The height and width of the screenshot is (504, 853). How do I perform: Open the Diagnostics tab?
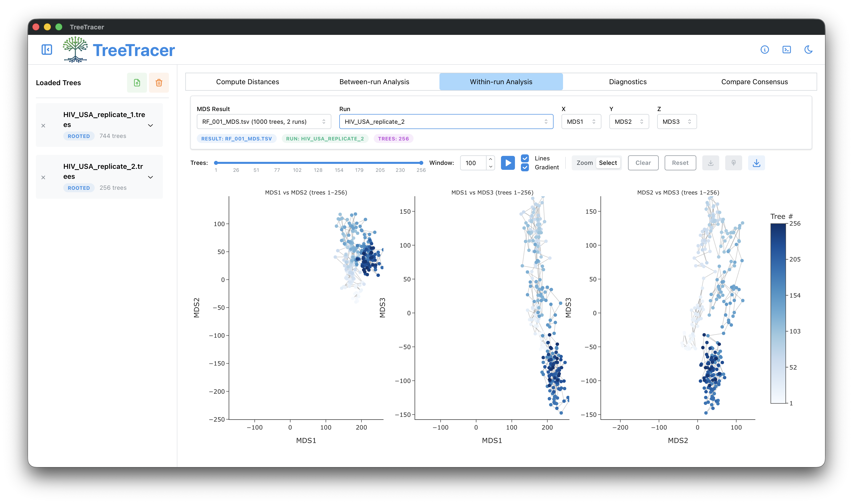point(628,82)
